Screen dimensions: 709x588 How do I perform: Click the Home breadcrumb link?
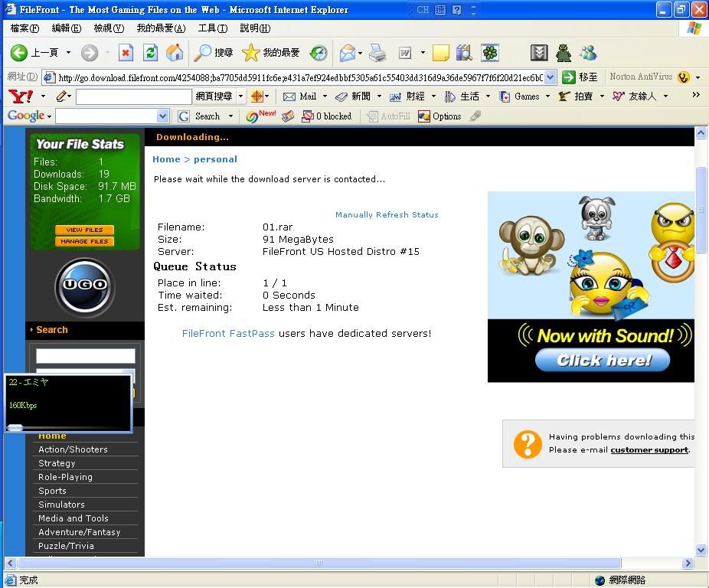pos(166,159)
